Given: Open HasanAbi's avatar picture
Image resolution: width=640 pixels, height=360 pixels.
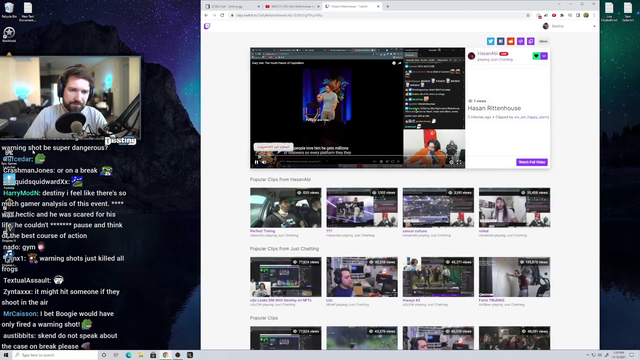Looking at the screenshot, I should 471,56.
